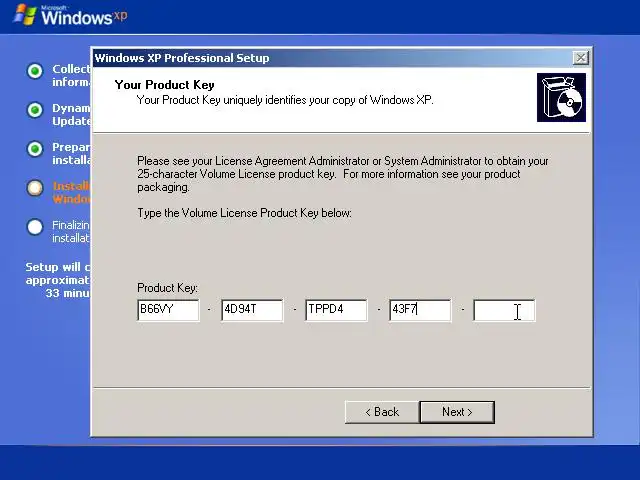Click the Preparing installation step indicator
Viewport: 640px width, 480px height.
click(x=35, y=149)
